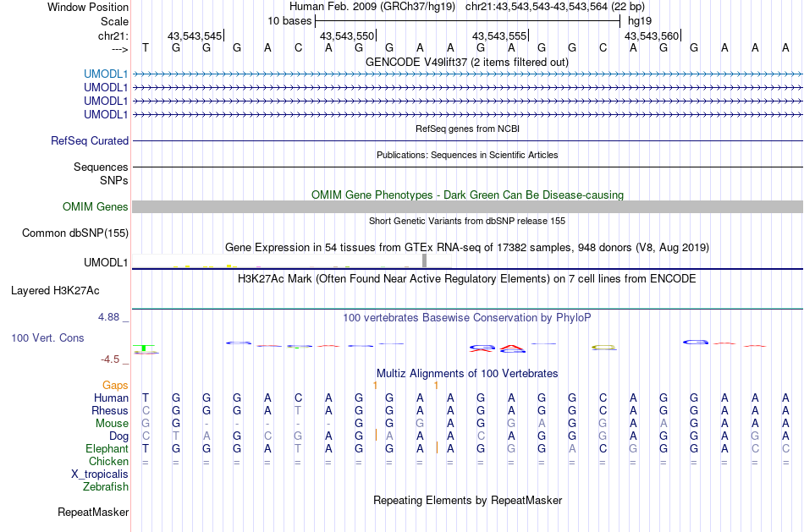Open the 100 Vert. Cons label

tap(47, 337)
